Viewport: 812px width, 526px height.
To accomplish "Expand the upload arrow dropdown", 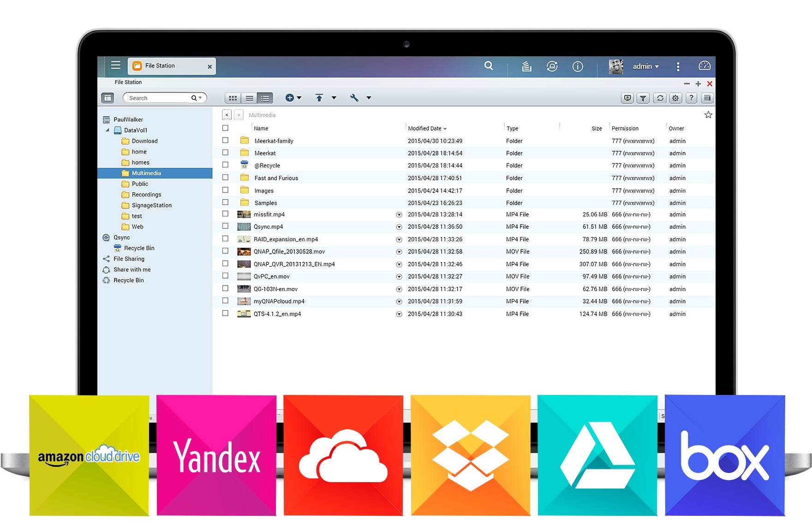I will [x=334, y=98].
